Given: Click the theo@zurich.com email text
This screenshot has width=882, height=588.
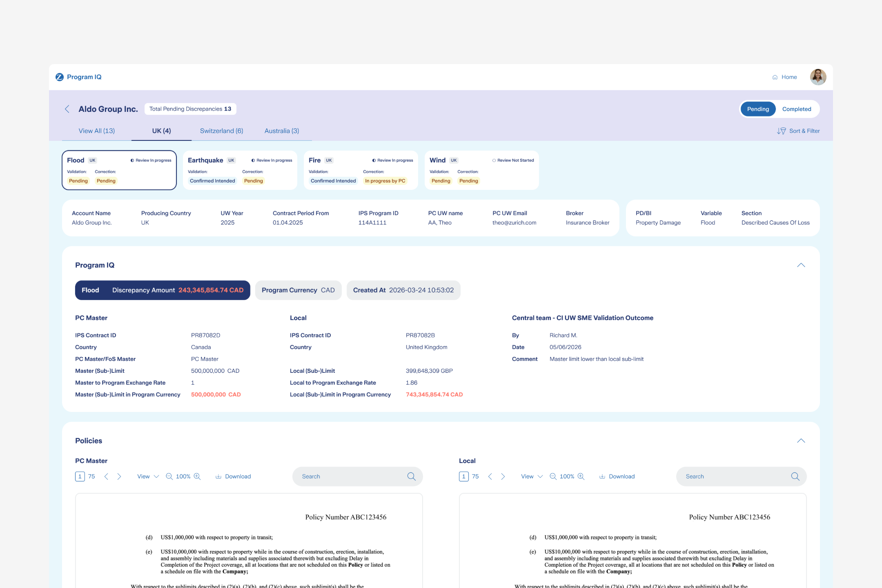Looking at the screenshot, I should [514, 223].
